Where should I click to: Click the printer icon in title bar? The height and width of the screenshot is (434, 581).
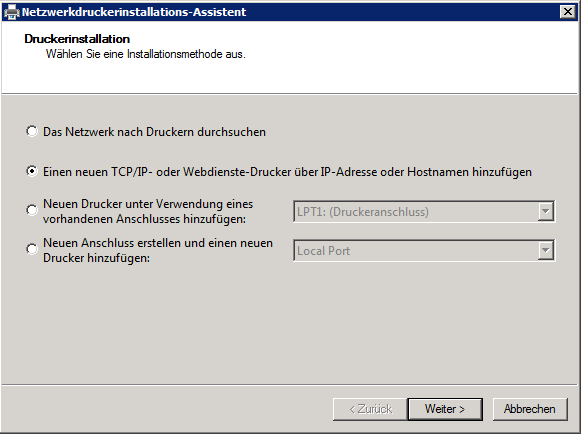[x=11, y=12]
